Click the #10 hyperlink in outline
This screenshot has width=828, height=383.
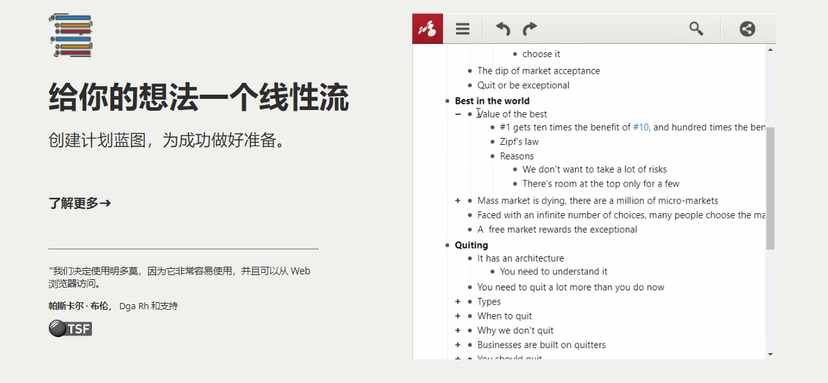[641, 127]
